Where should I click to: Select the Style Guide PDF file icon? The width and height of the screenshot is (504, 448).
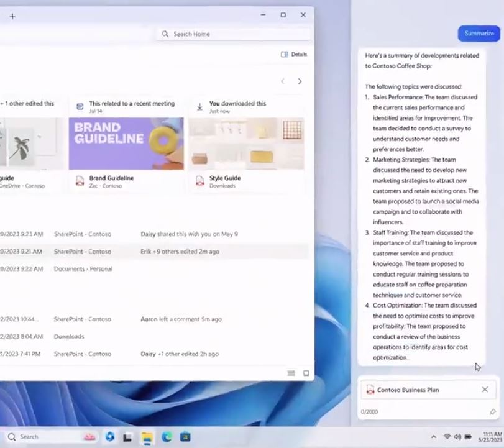click(200, 181)
